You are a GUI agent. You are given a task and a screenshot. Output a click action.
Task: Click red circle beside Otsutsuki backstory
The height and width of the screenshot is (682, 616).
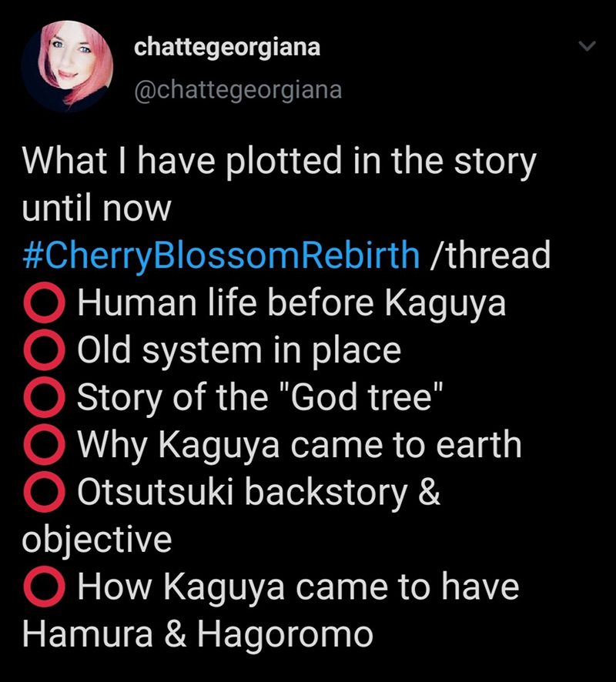click(44, 493)
